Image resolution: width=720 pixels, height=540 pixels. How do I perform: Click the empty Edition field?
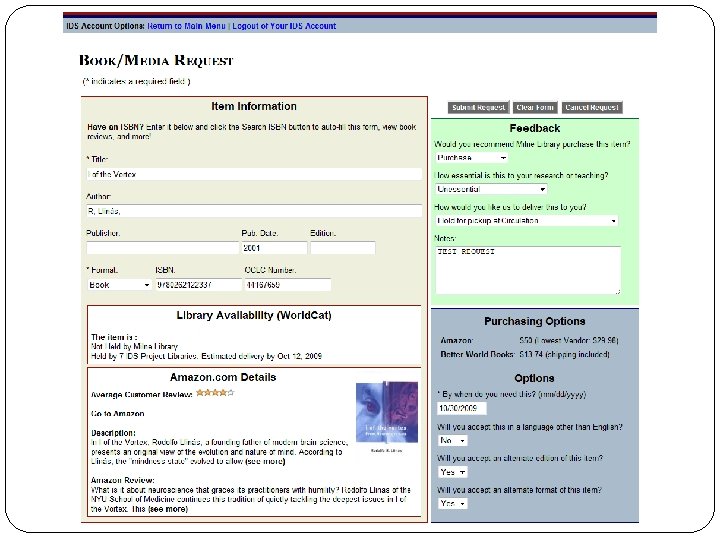tap(343, 248)
